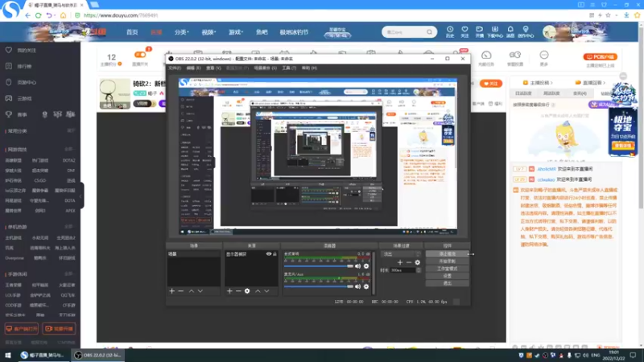Click the orange Follow button
Viewport: 644px width, 362px height.
coord(490,84)
